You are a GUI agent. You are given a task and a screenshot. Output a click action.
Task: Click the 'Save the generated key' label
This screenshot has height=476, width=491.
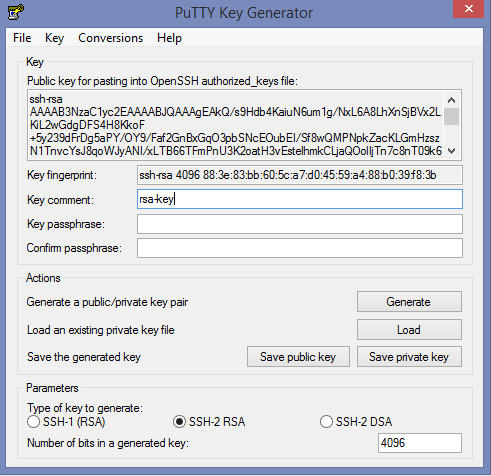(x=84, y=357)
